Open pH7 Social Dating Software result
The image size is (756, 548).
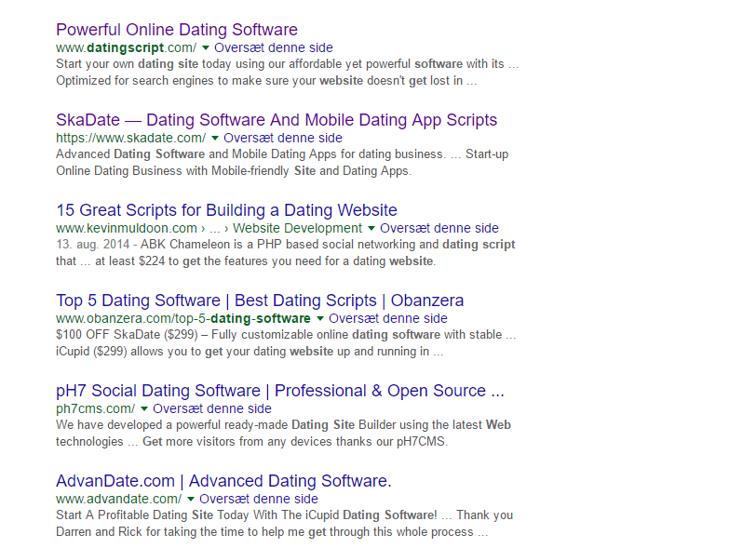[x=279, y=391]
